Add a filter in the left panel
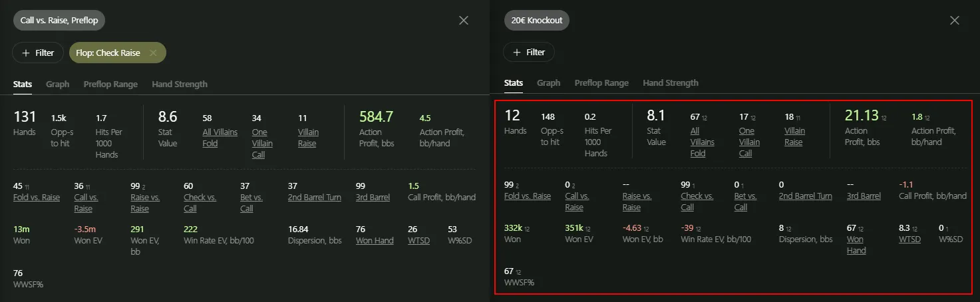This screenshot has width=980, height=302. 37,53
